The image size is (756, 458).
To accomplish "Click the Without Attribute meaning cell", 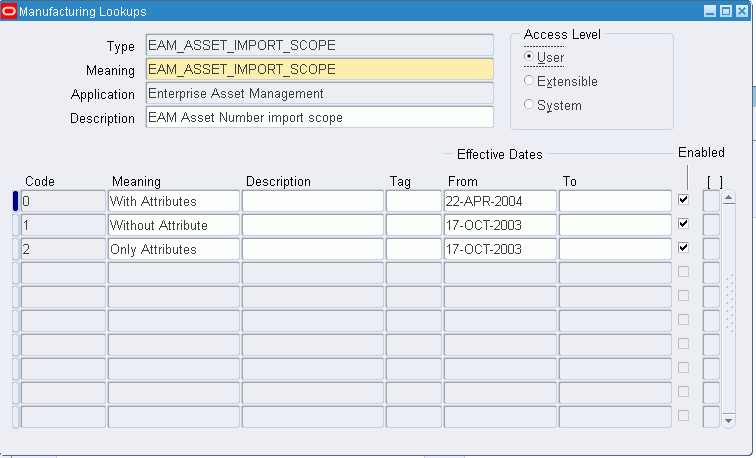I will [174, 225].
